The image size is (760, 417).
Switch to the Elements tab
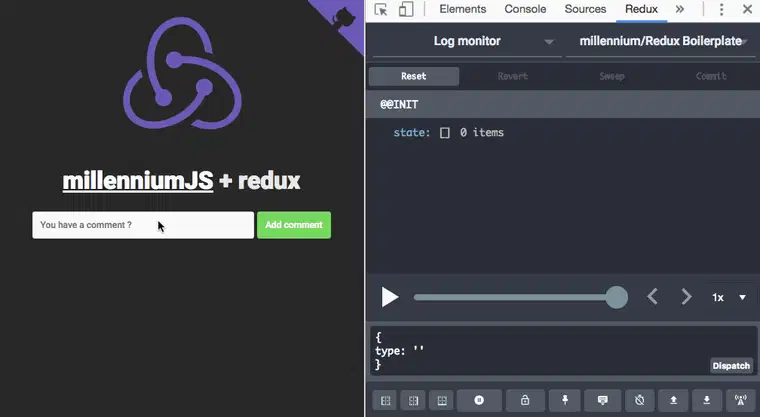pos(462,9)
